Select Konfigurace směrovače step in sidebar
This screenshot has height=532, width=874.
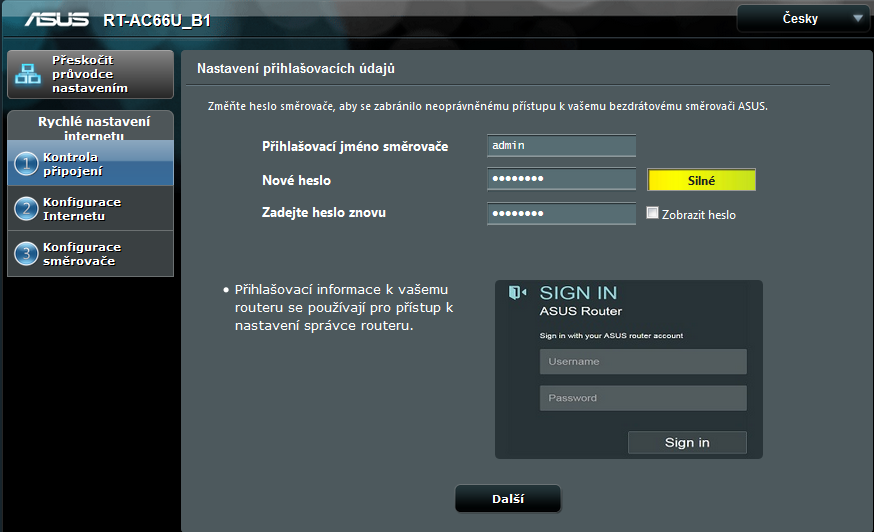pos(90,254)
